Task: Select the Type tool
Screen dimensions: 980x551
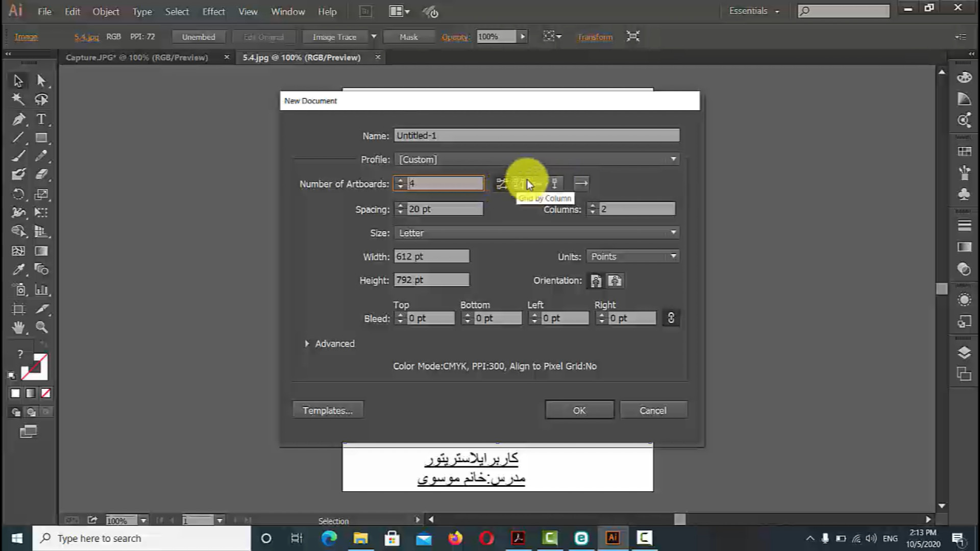Action: coord(41,119)
